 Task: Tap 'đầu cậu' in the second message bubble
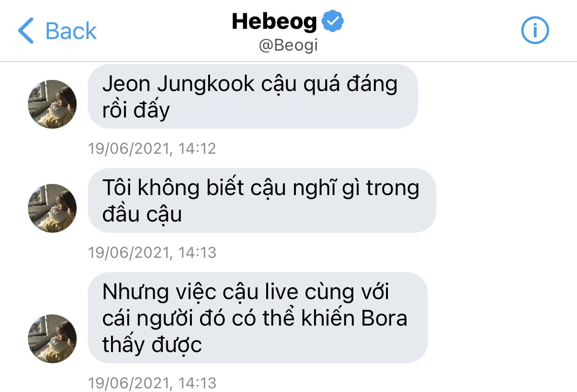[x=142, y=215]
